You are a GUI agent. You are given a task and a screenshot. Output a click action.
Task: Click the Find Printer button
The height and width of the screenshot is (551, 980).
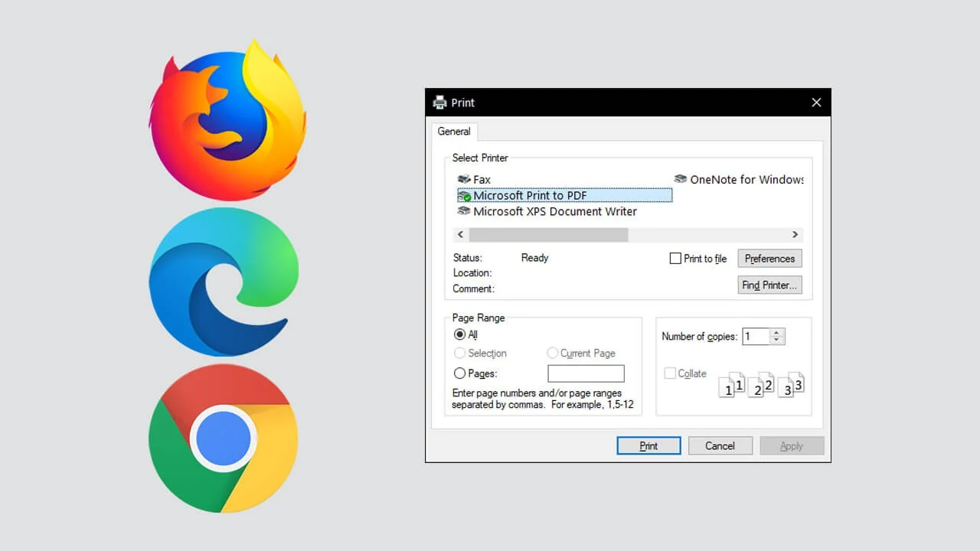tap(769, 285)
